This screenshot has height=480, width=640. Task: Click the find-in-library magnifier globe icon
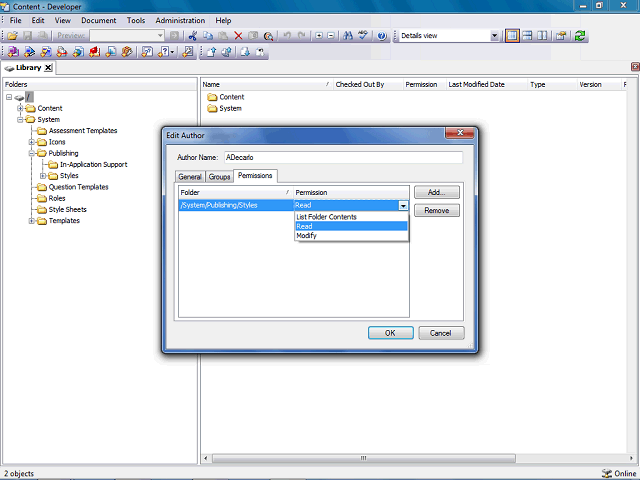pos(268,36)
